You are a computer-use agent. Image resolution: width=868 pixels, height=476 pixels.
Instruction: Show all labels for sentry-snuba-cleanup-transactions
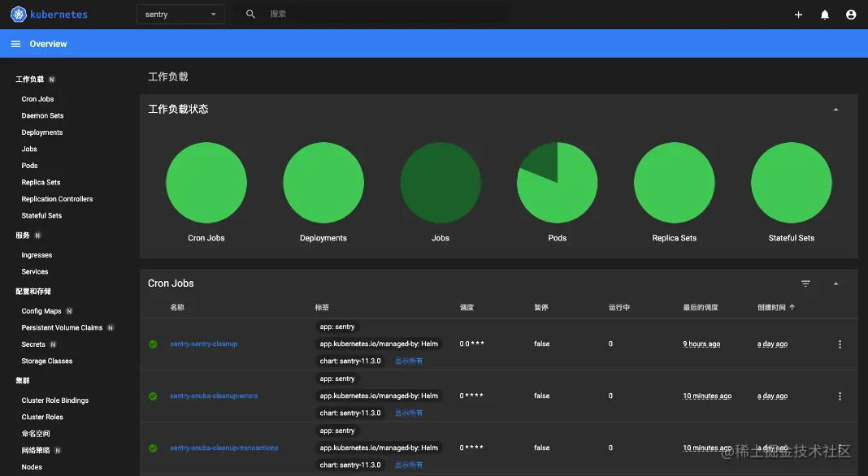[x=409, y=465]
